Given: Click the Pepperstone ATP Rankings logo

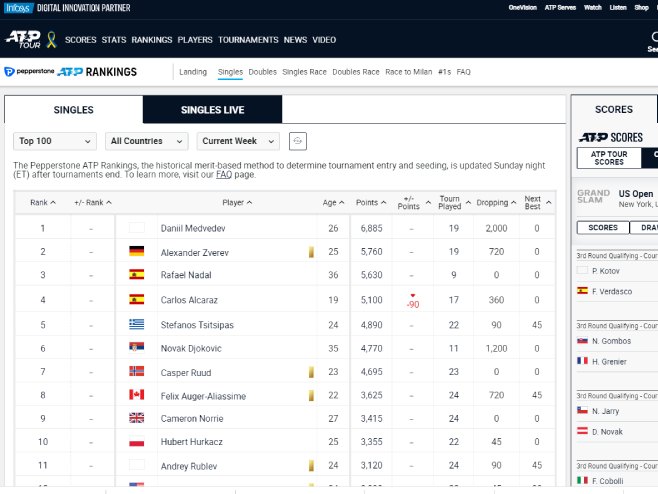Looking at the screenshot, I should (70, 72).
